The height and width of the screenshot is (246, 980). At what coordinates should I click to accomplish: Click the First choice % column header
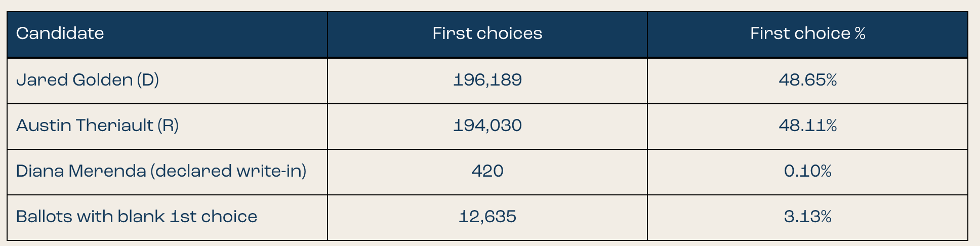[807, 34]
